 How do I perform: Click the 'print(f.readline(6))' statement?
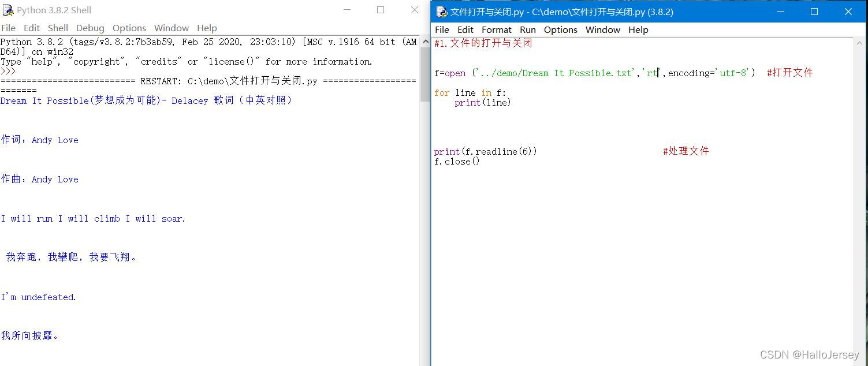[485, 151]
